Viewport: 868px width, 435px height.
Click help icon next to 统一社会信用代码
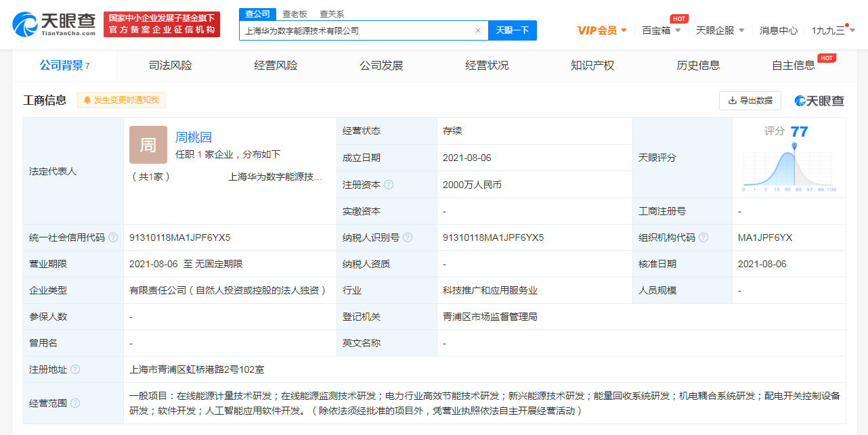pyautogui.click(x=113, y=237)
